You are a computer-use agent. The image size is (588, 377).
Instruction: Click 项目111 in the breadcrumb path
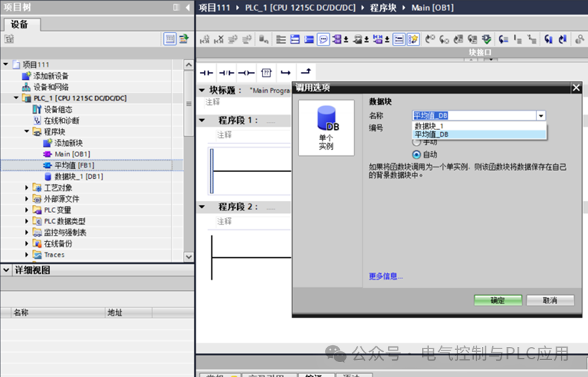click(214, 7)
